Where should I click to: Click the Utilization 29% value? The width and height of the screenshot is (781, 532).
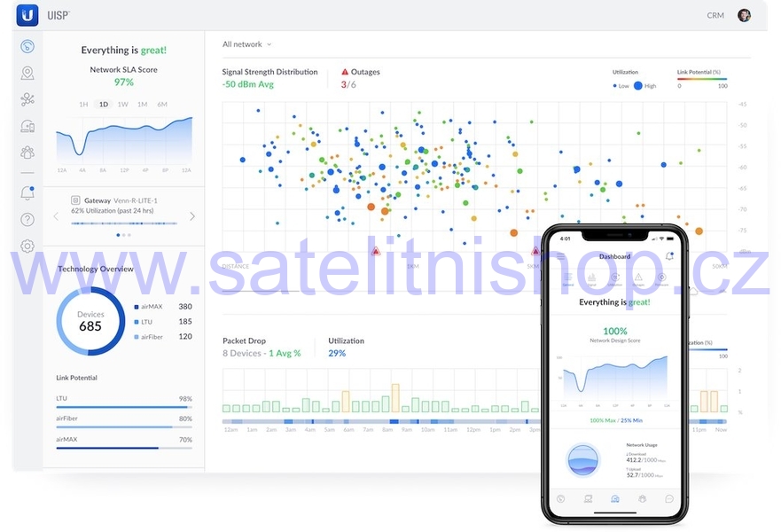[x=337, y=353]
